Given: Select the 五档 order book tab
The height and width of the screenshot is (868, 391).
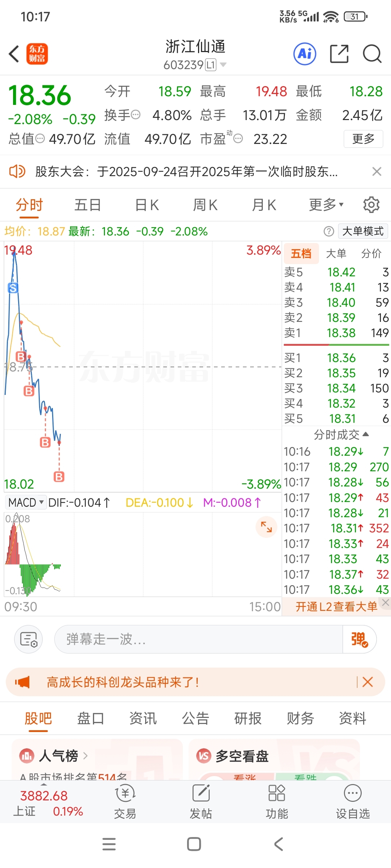Looking at the screenshot, I should coord(301,253).
